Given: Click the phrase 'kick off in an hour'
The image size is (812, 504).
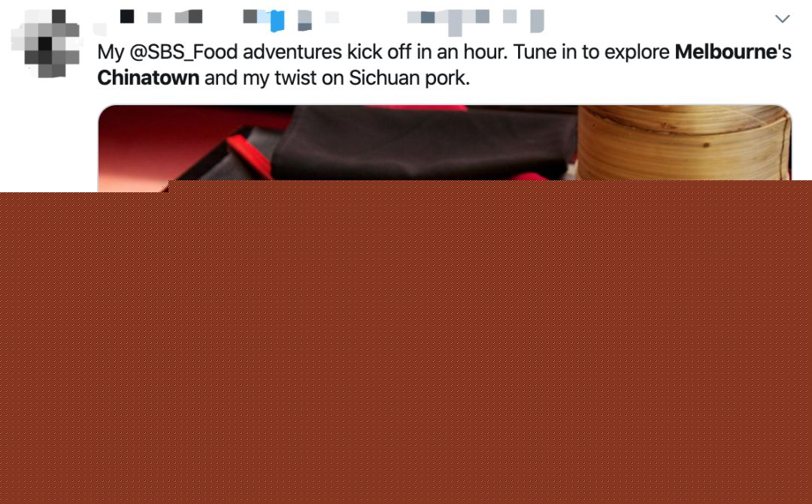Looking at the screenshot, I should [428, 53].
